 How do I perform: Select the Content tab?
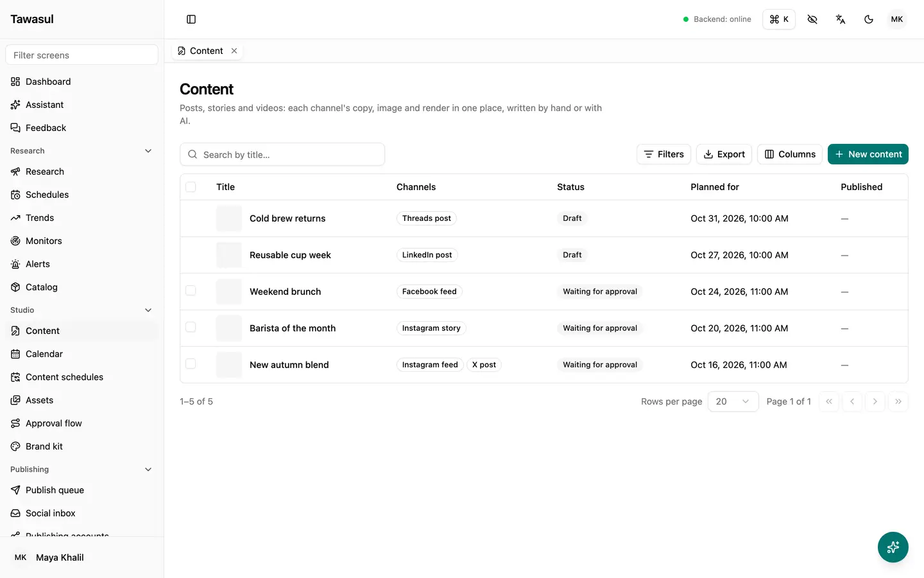(x=207, y=51)
